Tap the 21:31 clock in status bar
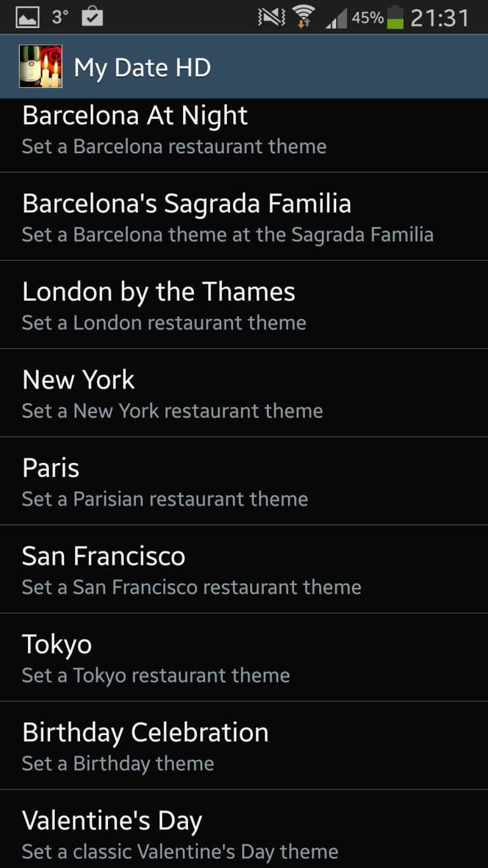 click(440, 18)
